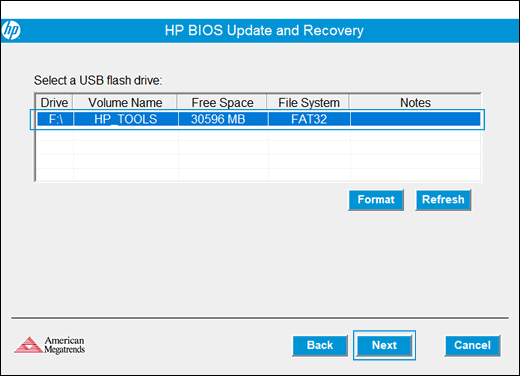Click the FAT32 file system cell
Viewport: 520px width, 376px height.
(x=309, y=119)
